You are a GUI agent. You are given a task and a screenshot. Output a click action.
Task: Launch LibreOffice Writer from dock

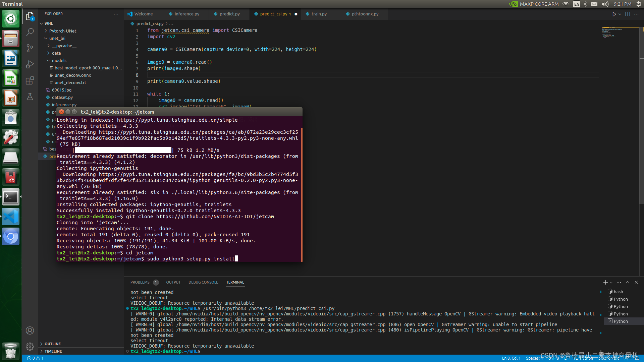(11, 58)
